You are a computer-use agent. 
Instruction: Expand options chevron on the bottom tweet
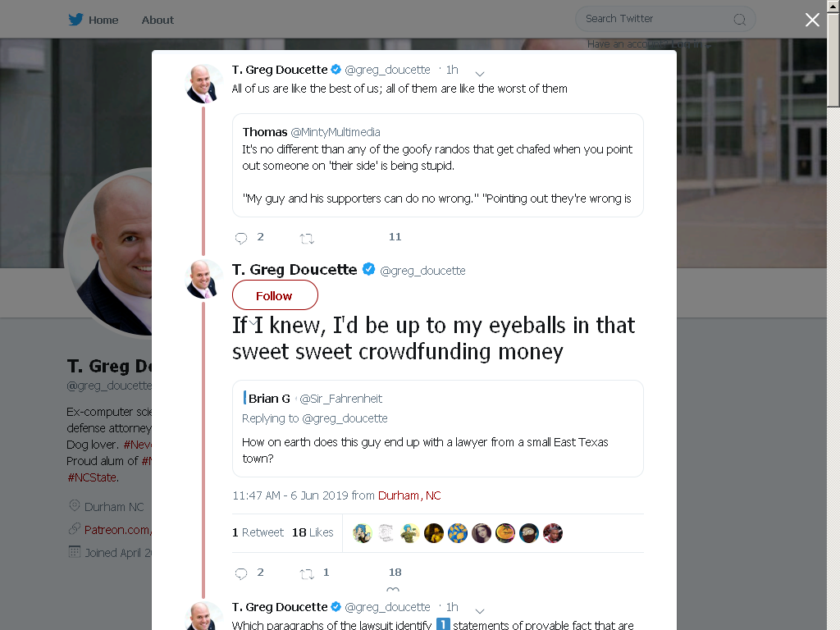point(480,610)
